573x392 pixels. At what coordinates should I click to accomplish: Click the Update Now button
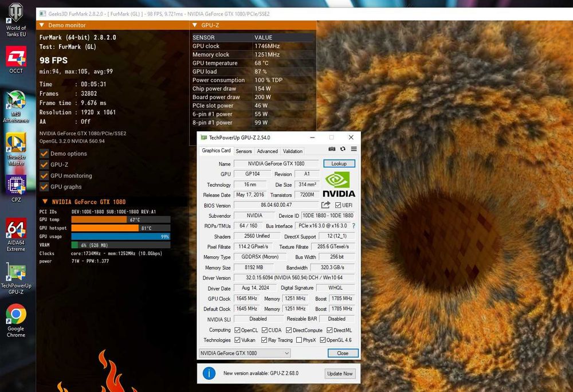(x=340, y=373)
